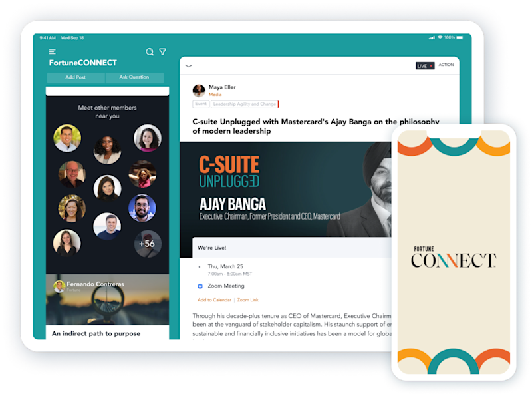Open the filter funnel icon
Image resolution: width=532 pixels, height=396 pixels.
[163, 52]
